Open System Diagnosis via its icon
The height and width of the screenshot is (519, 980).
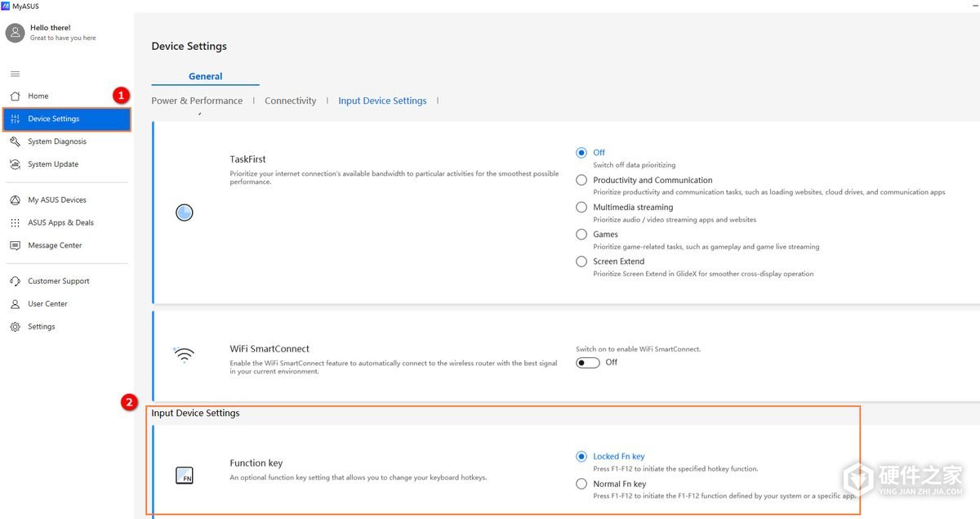[15, 141]
